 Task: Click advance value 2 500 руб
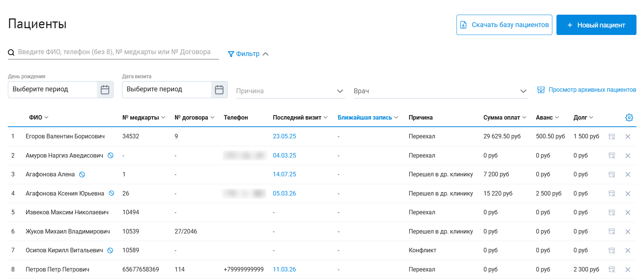[x=549, y=193]
